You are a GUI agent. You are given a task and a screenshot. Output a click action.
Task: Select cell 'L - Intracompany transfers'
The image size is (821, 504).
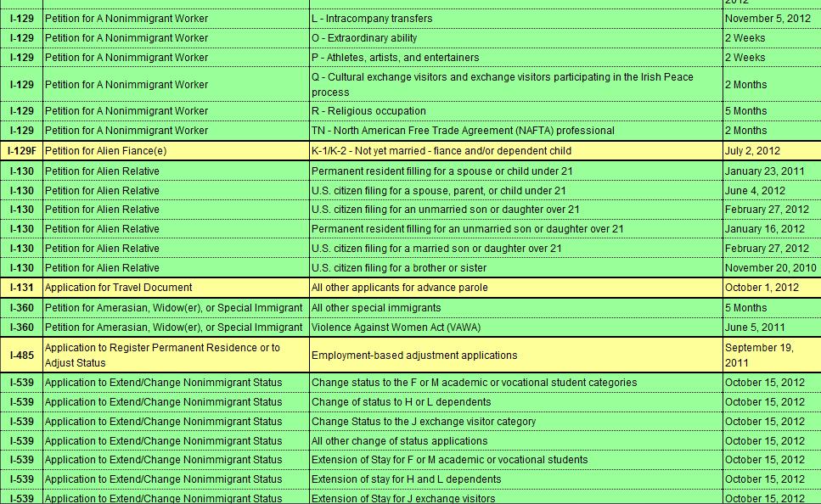(515, 19)
